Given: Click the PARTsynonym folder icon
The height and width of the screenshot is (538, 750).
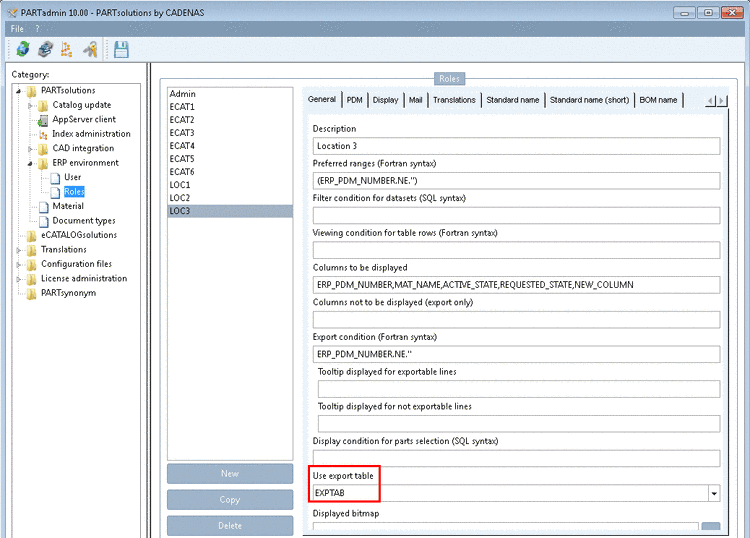Looking at the screenshot, I should (32, 294).
